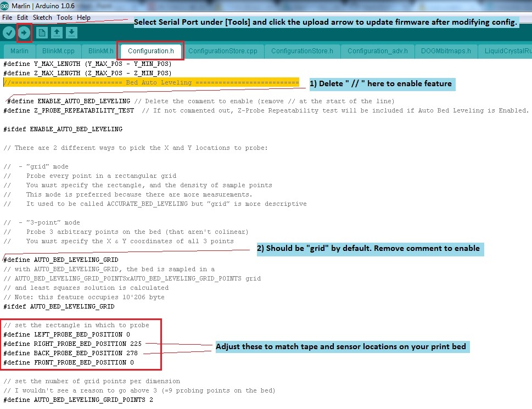Click the #ifdef AUTO_BED_LEVELING_GRID line
Screen dimensions: 532x409
pyautogui.click(x=59, y=306)
